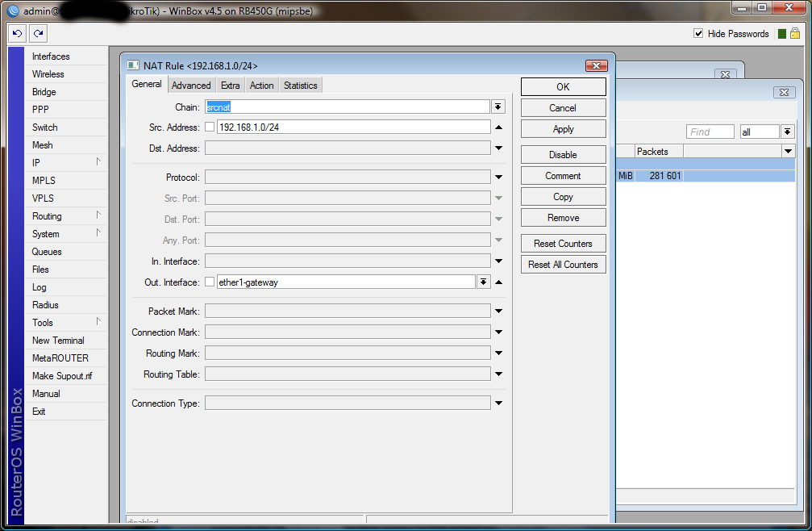Screen dimensions: 812x531
Task: Toggle the Src. Address invert checkbox
Action: click(210, 128)
